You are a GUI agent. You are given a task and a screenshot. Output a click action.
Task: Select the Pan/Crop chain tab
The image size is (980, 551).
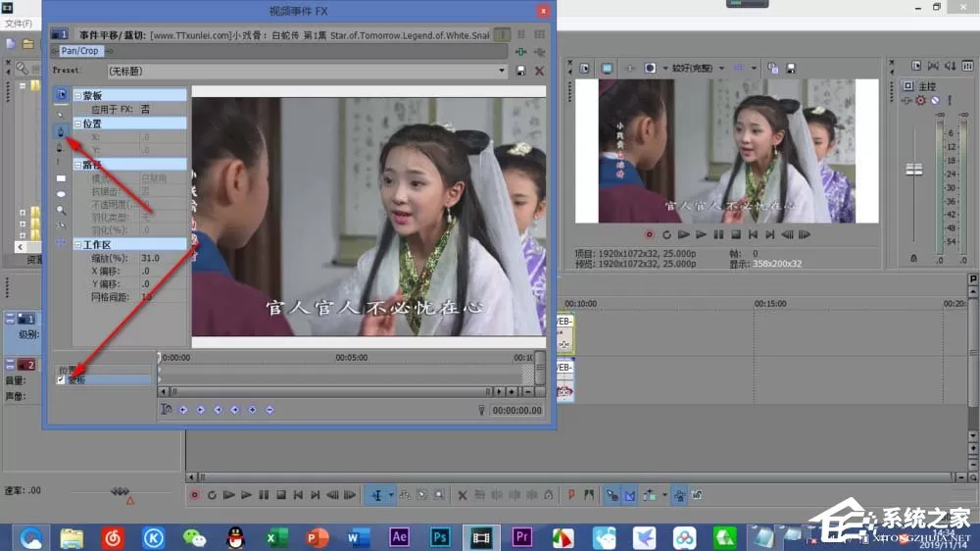(79, 51)
